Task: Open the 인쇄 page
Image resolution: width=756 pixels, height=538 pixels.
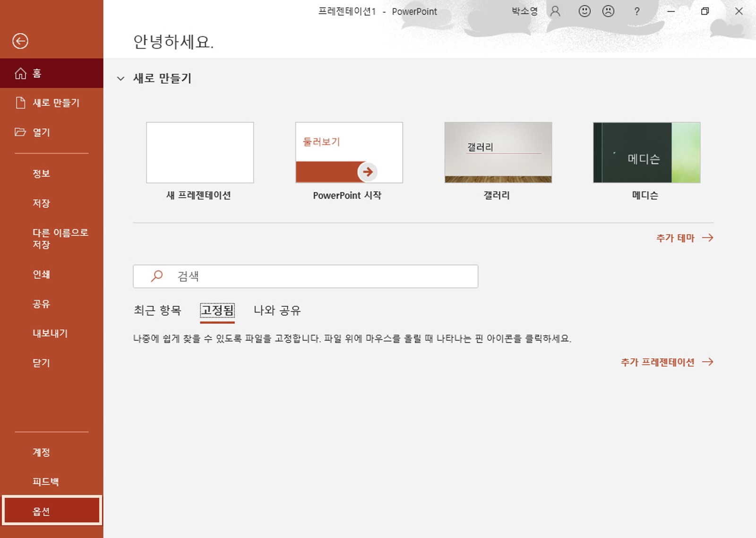Action: click(x=52, y=274)
